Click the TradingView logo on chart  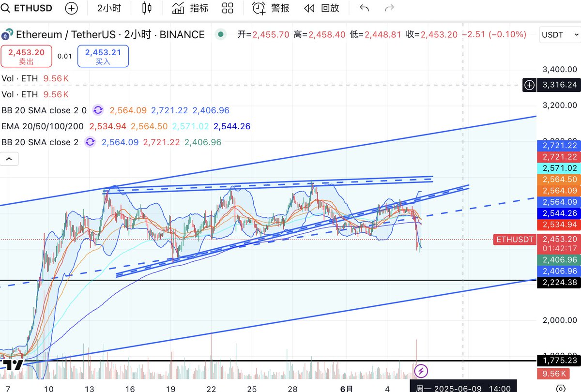point(13,365)
